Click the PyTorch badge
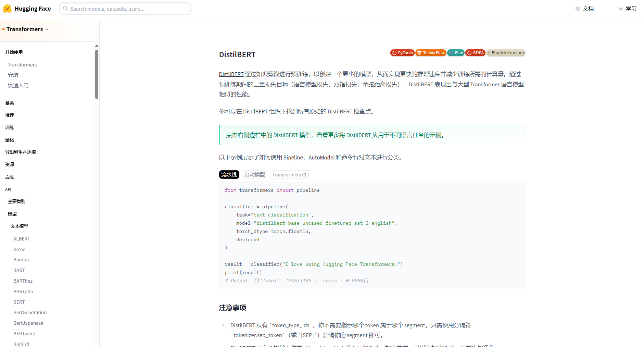The width and height of the screenshot is (644, 347). tap(402, 53)
